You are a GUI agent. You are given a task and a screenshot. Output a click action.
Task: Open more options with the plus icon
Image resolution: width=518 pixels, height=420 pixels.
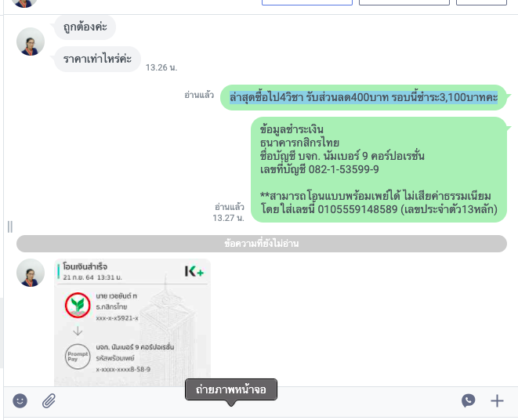click(x=497, y=401)
